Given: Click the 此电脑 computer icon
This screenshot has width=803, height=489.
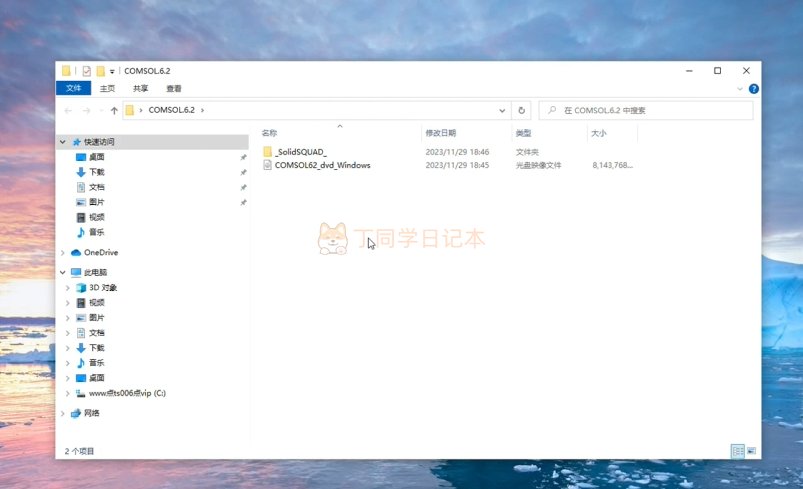Looking at the screenshot, I should (76, 272).
